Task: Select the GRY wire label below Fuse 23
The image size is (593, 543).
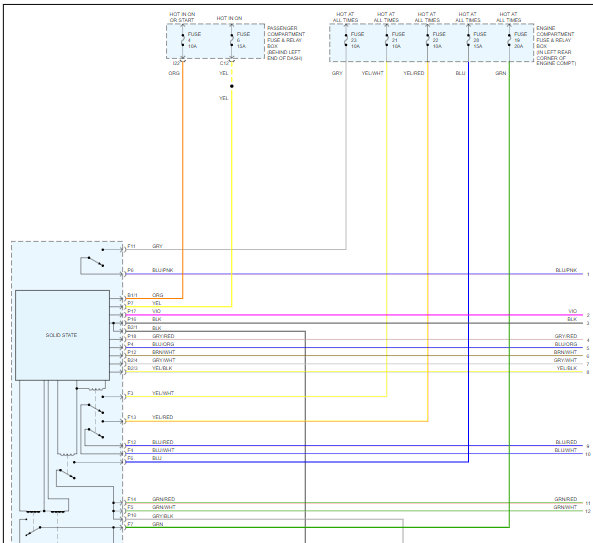Action: pyautogui.click(x=337, y=73)
